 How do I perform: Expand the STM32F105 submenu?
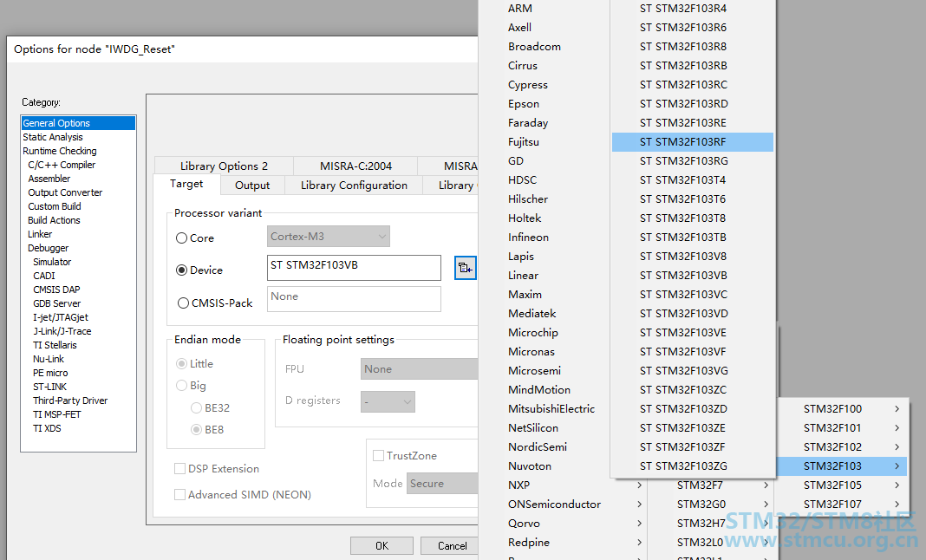844,485
